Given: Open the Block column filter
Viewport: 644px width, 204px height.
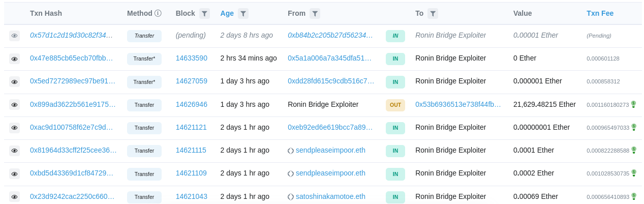Looking at the screenshot, I should click(204, 14).
